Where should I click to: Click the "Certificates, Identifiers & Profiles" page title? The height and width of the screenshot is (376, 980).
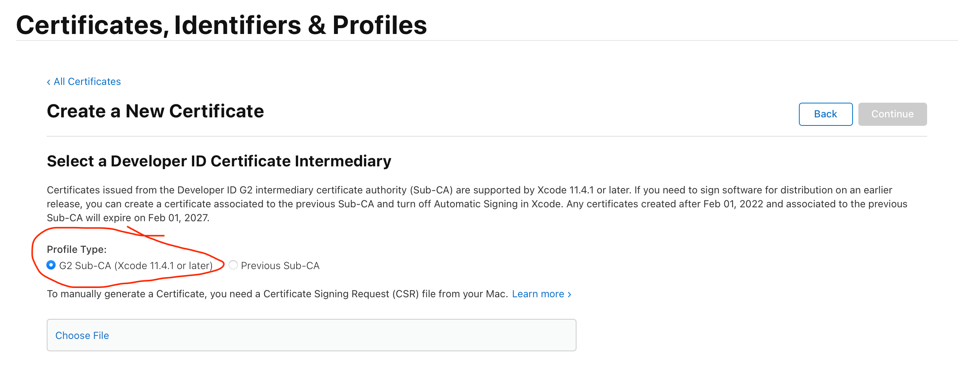point(221,25)
